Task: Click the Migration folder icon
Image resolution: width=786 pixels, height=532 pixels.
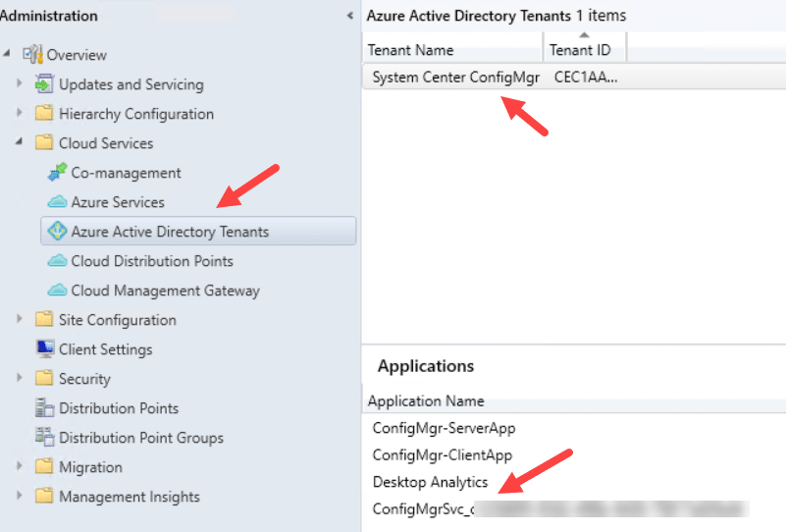Action: [44, 466]
